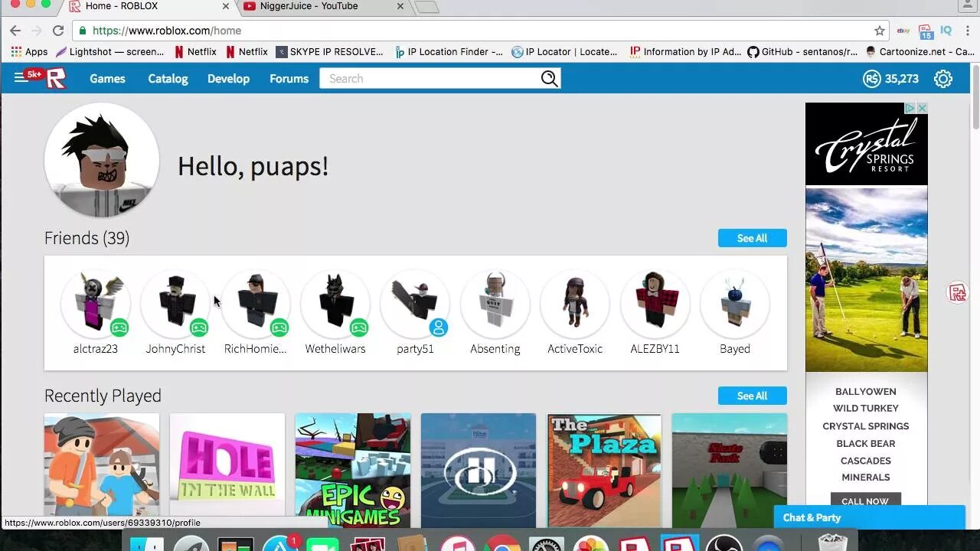The image size is (980, 551).
Task: Open Bayed's friend avatar
Action: [x=735, y=304]
